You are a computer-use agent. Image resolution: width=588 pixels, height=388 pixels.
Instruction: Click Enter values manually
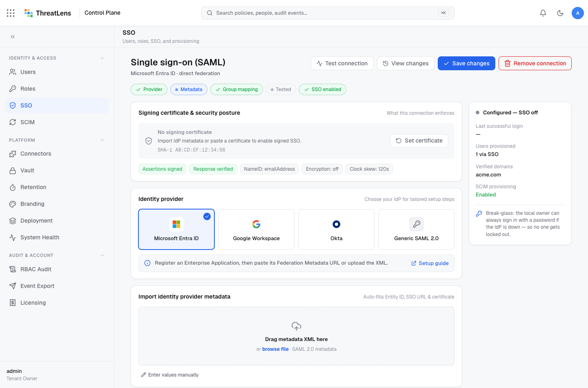(170, 375)
